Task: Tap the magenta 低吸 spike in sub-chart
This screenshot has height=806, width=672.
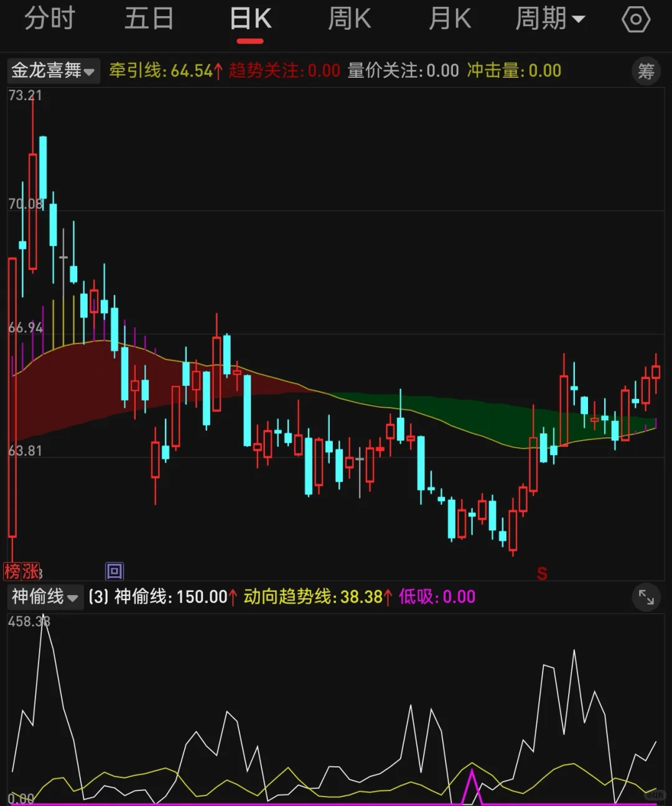Action: point(472,787)
